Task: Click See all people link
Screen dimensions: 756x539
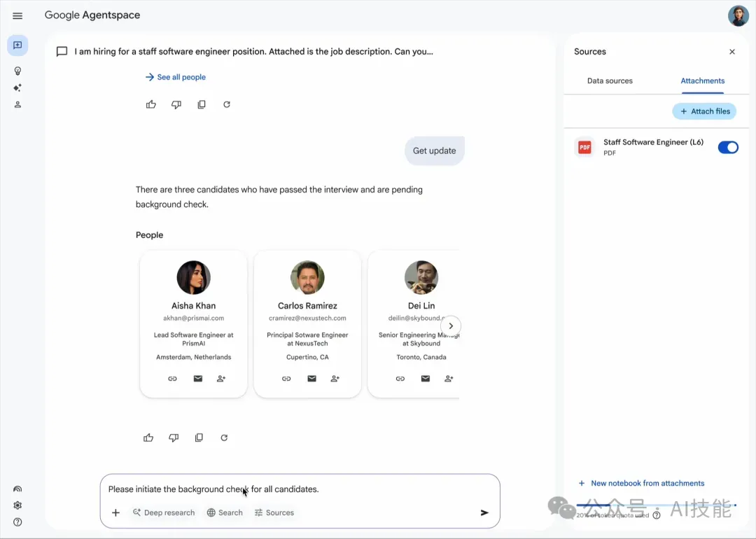Action: point(176,77)
